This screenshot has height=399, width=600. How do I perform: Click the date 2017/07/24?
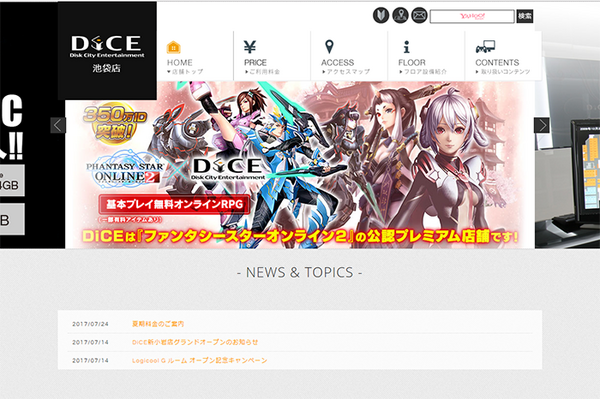pos(90,324)
